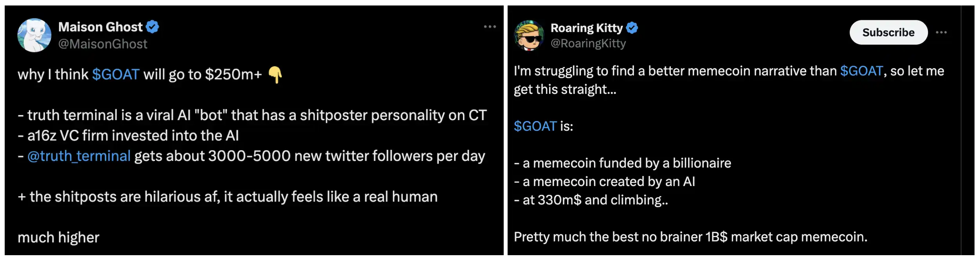
Task: Open @MaisonGhost's profile via the handle
Action: click(103, 44)
